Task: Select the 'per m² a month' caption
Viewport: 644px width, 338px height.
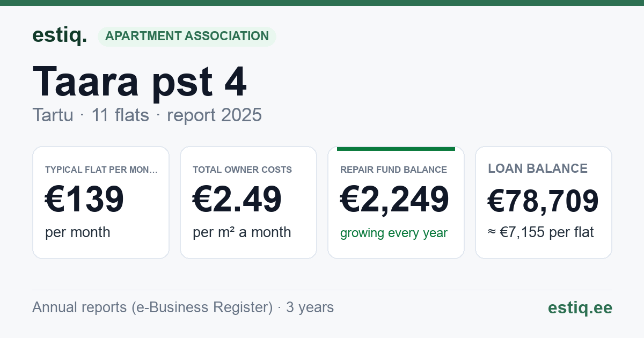Action: click(x=242, y=232)
